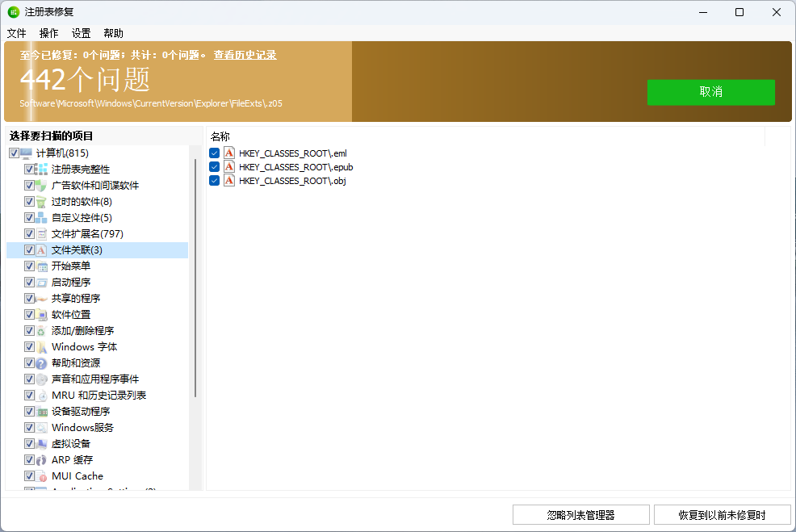Select HKEY_CLASSES_ROOT\.obj text
The width and height of the screenshot is (796, 532).
tap(292, 181)
